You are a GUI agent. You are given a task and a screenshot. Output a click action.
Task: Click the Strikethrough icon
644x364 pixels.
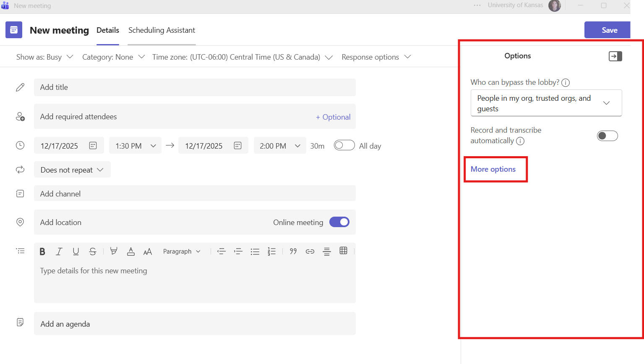[93, 251]
